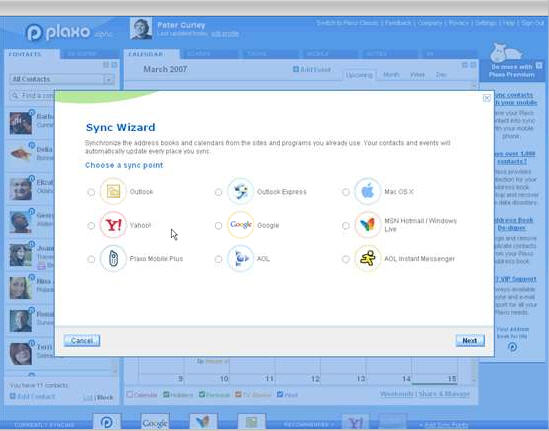Toggle the Work calendar checkbox
Image resolution: width=549 pixels, height=431 pixels.
[280, 395]
